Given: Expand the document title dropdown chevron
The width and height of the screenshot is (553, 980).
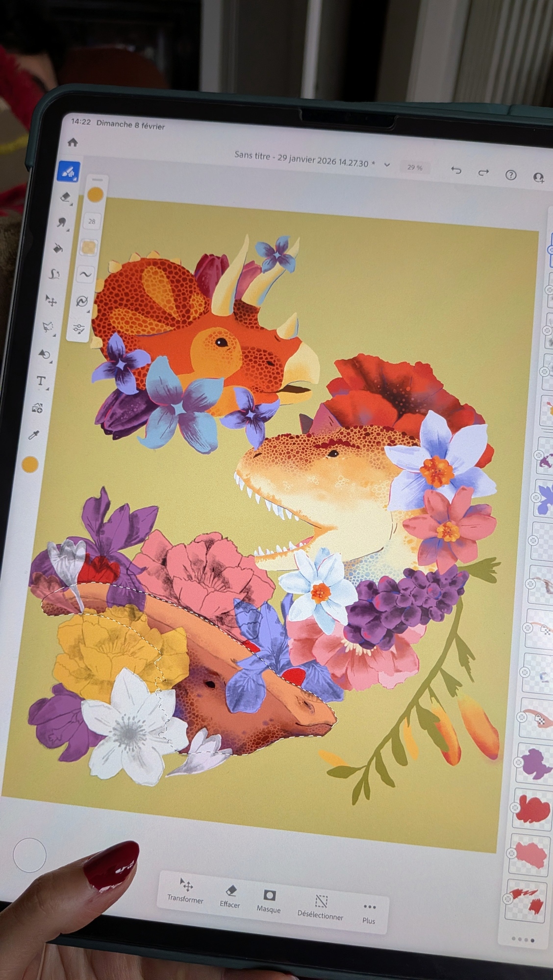Looking at the screenshot, I should tap(387, 165).
